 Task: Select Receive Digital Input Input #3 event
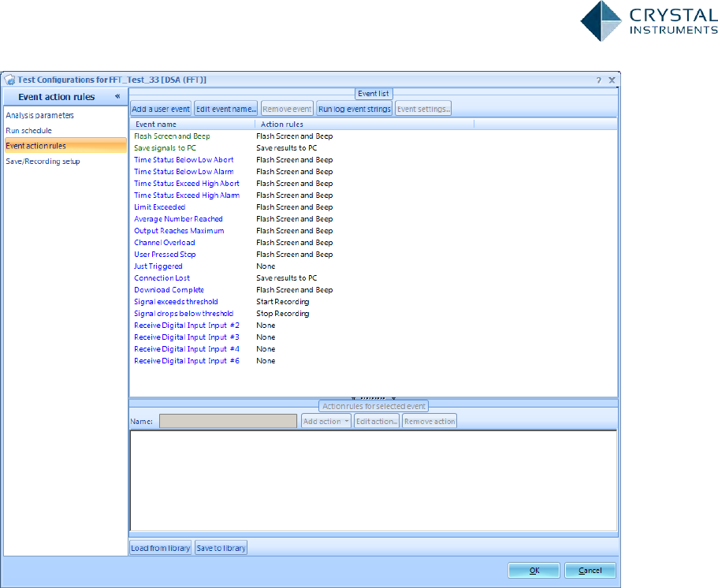click(x=186, y=337)
